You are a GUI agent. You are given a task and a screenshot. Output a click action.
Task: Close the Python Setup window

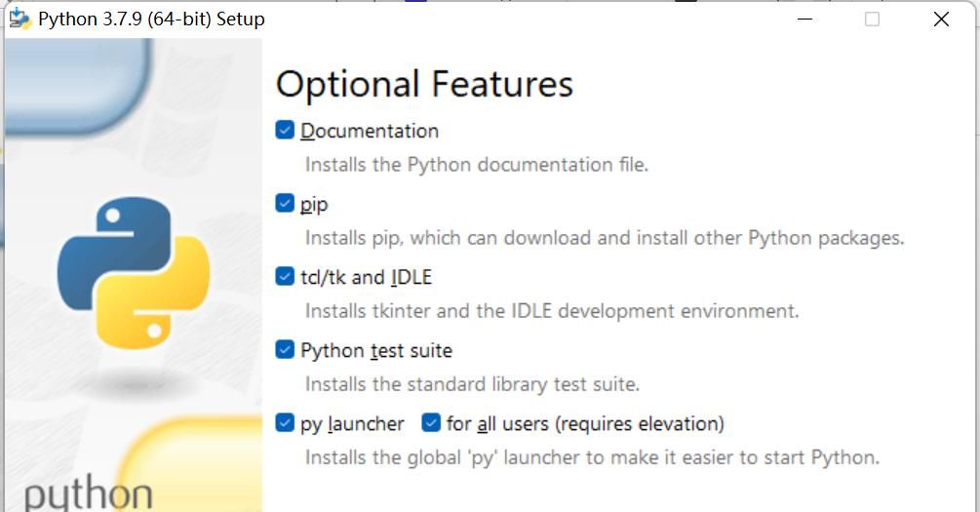click(941, 19)
